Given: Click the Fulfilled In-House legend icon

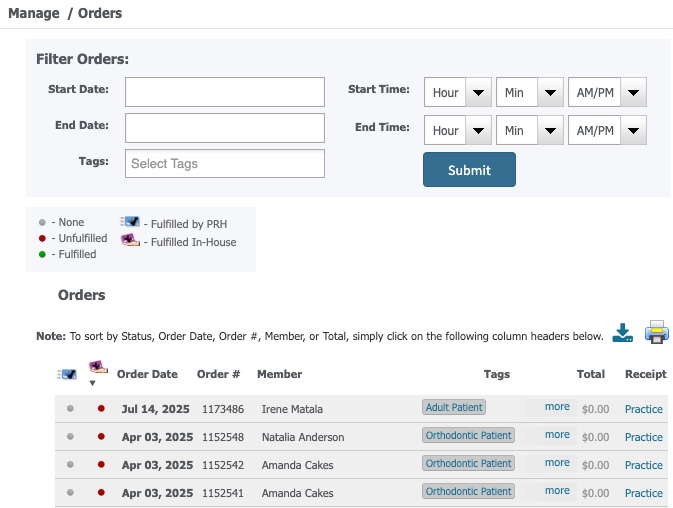Looking at the screenshot, I should [x=130, y=240].
